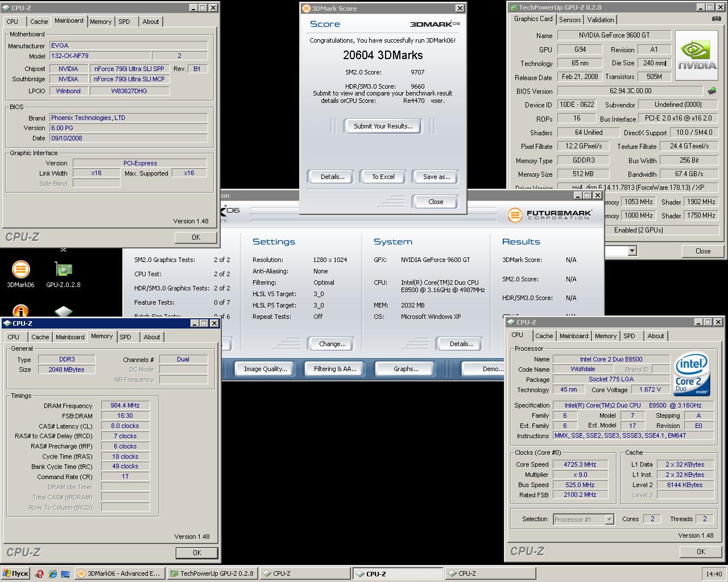Screen dimensions: 728x582
Task: Select BIOS version 6.00 PG
Action: coord(128,128)
